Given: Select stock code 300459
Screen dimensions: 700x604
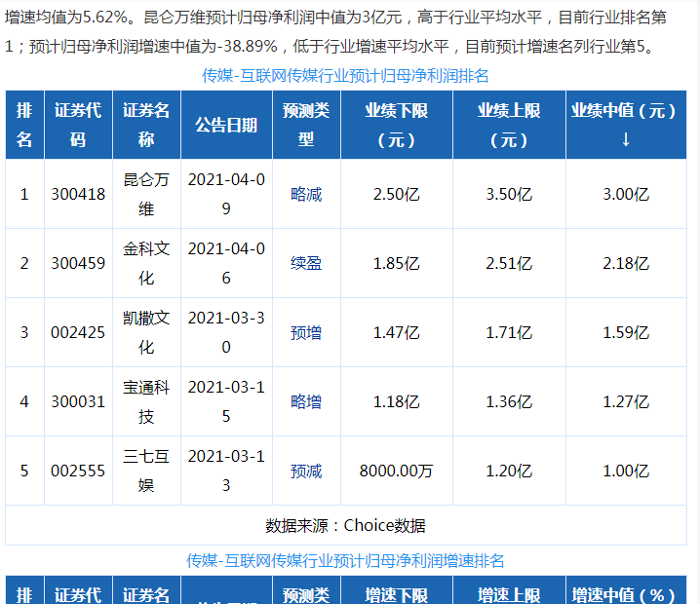Looking at the screenshot, I should pos(78,264).
